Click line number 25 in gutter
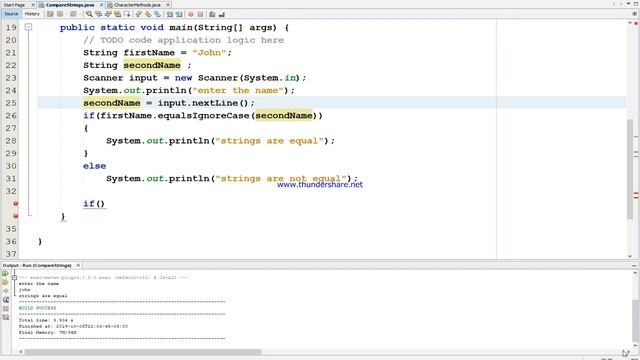This screenshot has width=640, height=360. pos(11,103)
